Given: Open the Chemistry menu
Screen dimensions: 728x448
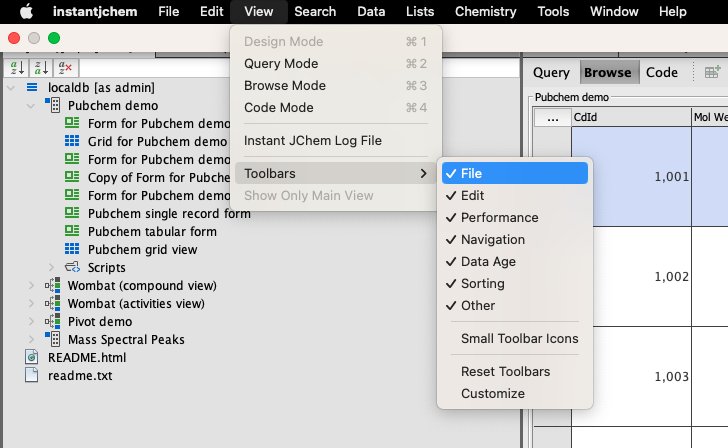Looking at the screenshot, I should (x=485, y=11).
